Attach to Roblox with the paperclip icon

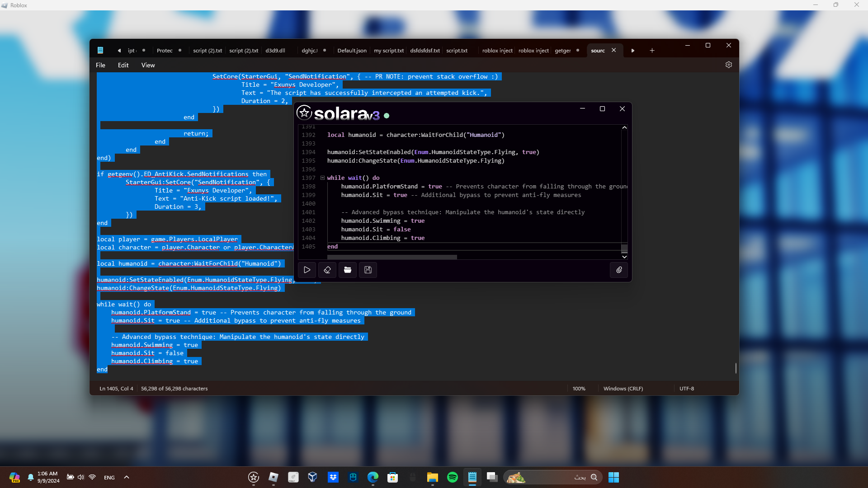point(619,270)
